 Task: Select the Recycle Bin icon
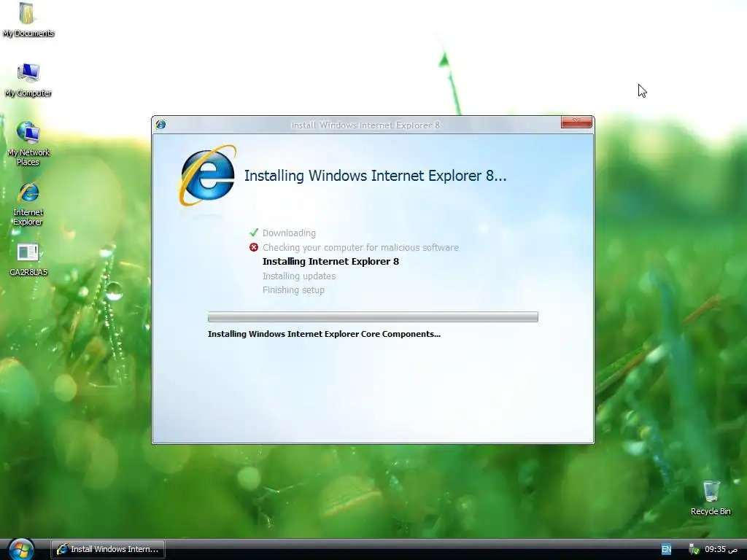tap(711, 497)
